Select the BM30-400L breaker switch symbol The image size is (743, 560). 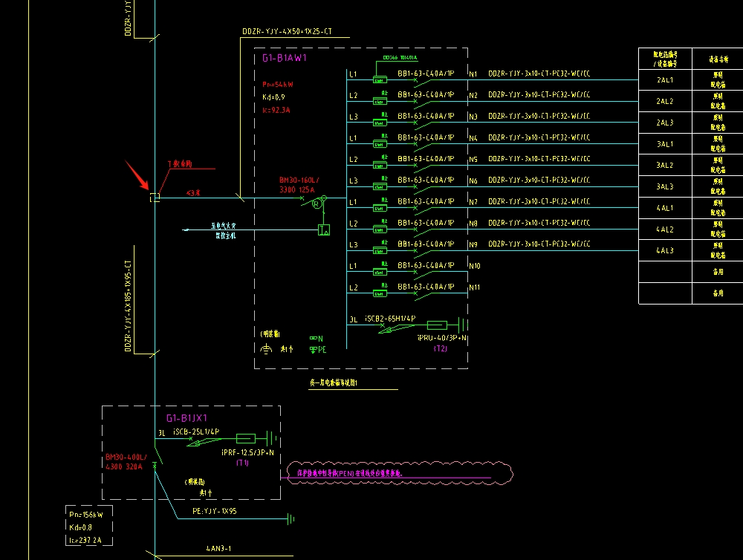click(158, 456)
